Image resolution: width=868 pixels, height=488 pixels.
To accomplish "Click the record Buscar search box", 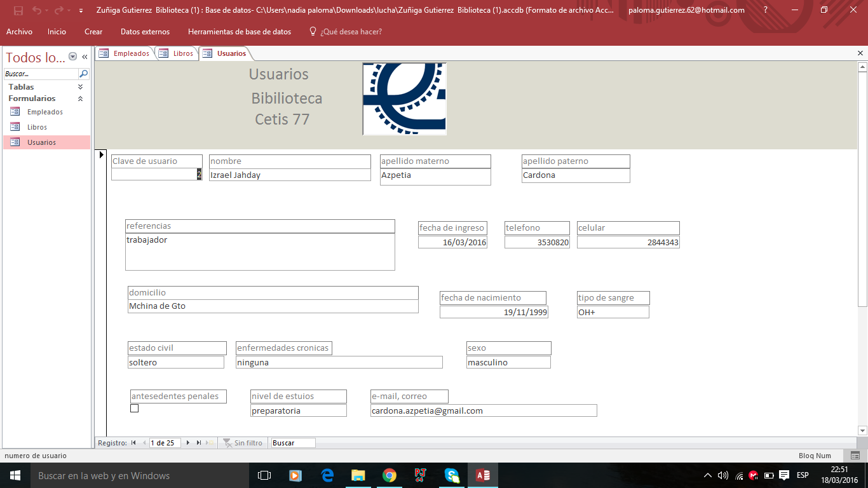I will click(293, 443).
